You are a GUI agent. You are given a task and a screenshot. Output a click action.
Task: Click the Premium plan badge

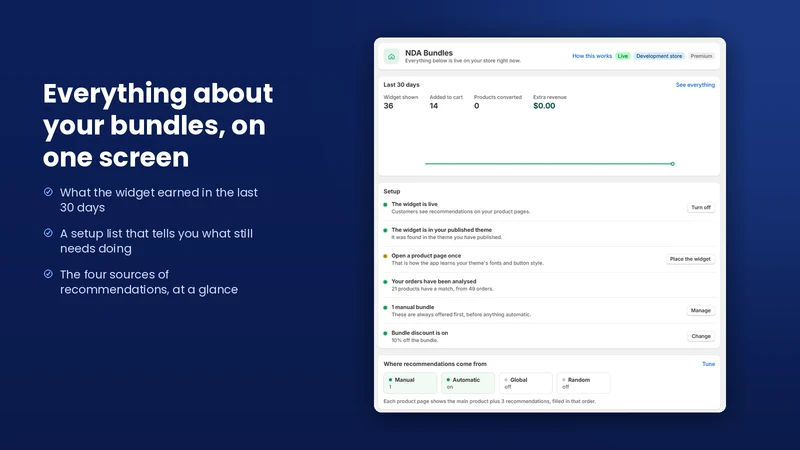(701, 56)
